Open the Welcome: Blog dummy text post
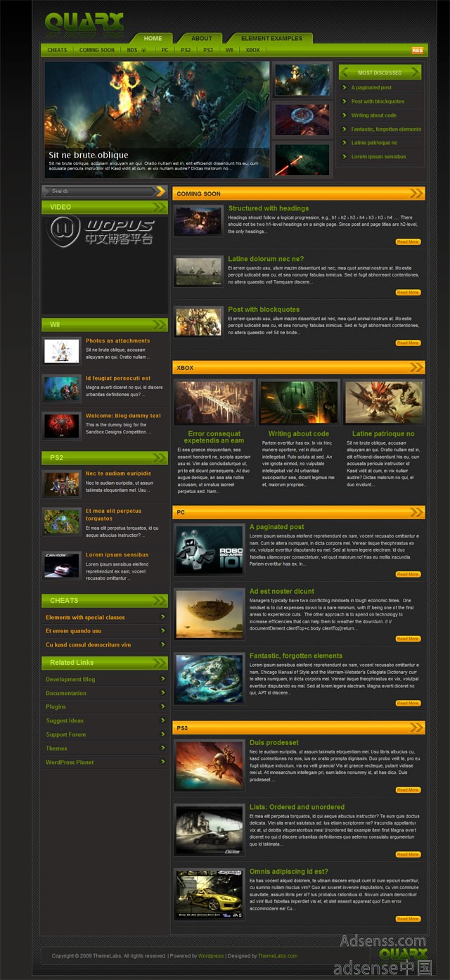Image resolution: width=450 pixels, height=980 pixels. (x=123, y=416)
